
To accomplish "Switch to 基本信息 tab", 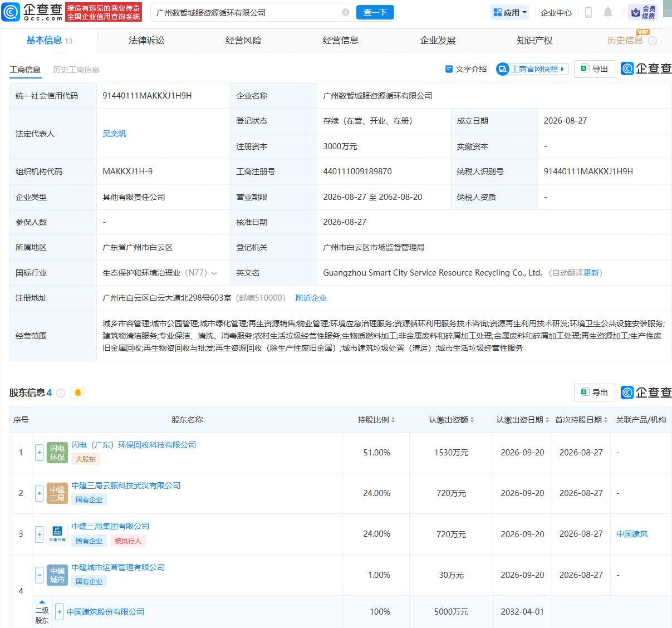I will coord(49,40).
